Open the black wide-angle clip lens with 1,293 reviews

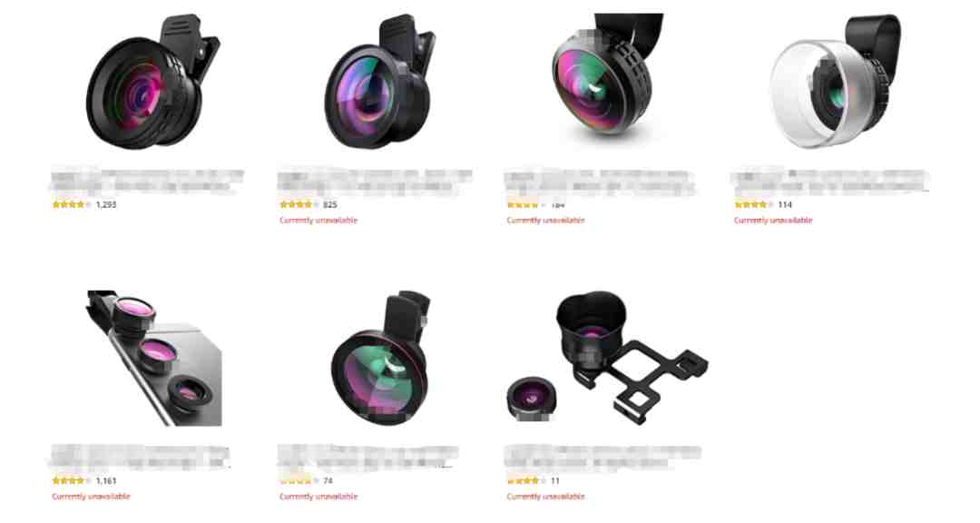click(x=152, y=83)
